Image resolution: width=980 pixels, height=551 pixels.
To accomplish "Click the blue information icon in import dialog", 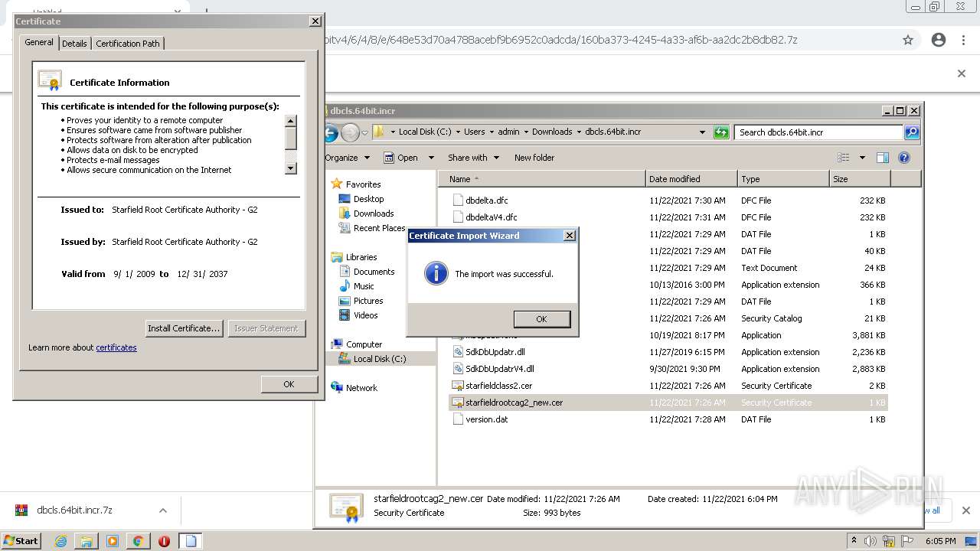I will [436, 273].
